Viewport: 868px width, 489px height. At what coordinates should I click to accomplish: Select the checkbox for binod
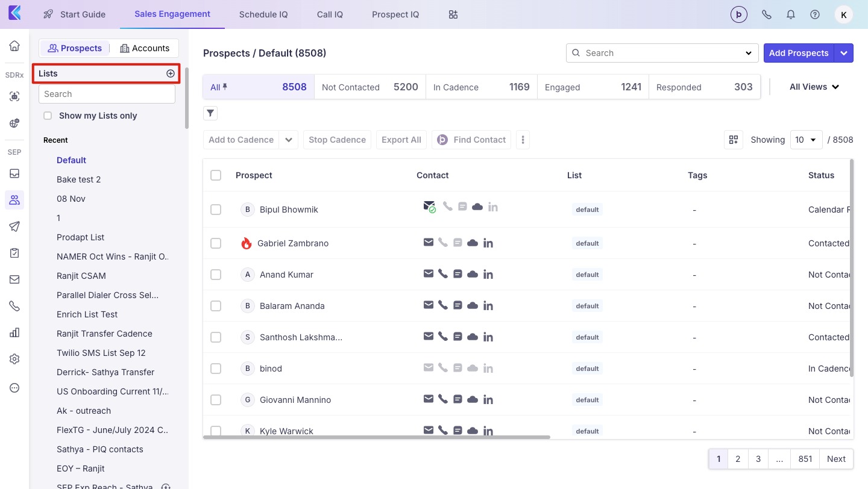point(216,369)
